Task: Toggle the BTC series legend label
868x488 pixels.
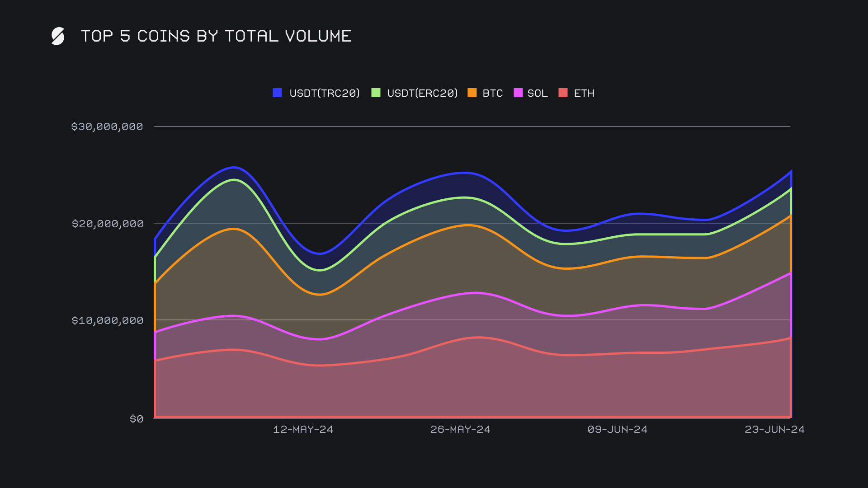Action: [x=492, y=93]
